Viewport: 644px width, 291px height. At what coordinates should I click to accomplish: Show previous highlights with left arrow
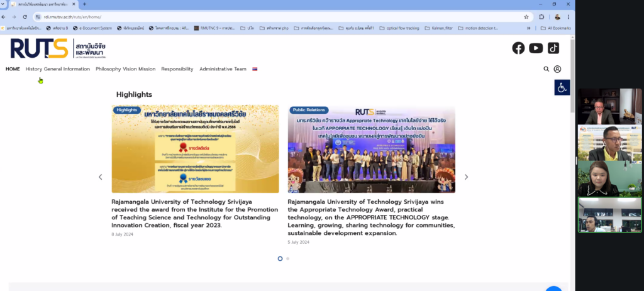[x=100, y=177]
